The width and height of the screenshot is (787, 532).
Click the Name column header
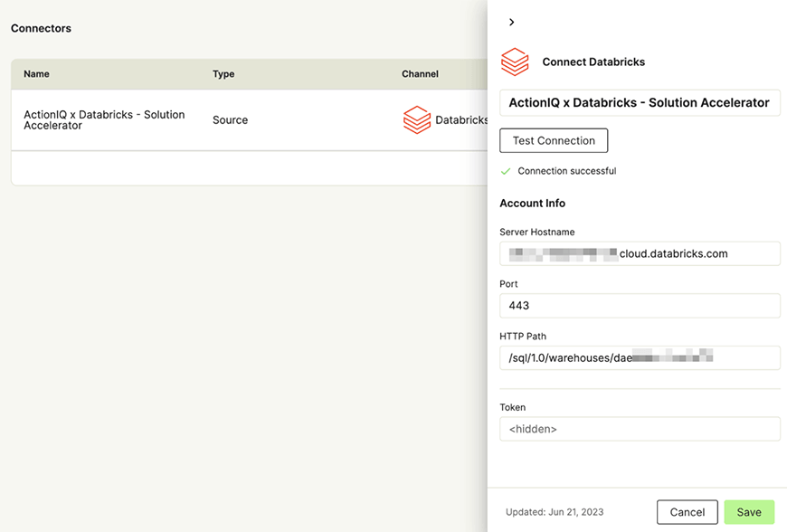click(37, 74)
